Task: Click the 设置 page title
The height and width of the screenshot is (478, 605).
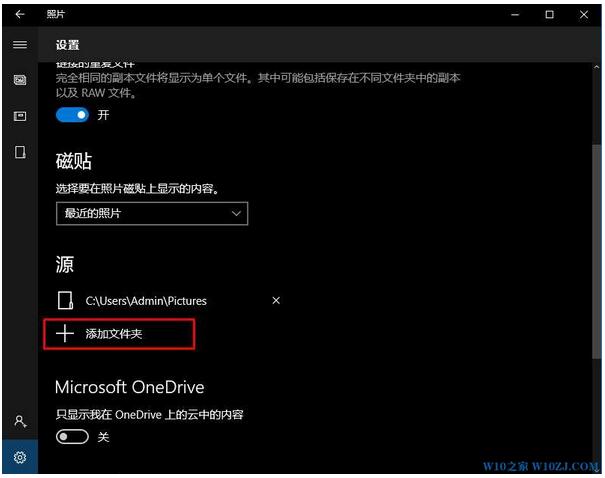Action: click(x=68, y=45)
